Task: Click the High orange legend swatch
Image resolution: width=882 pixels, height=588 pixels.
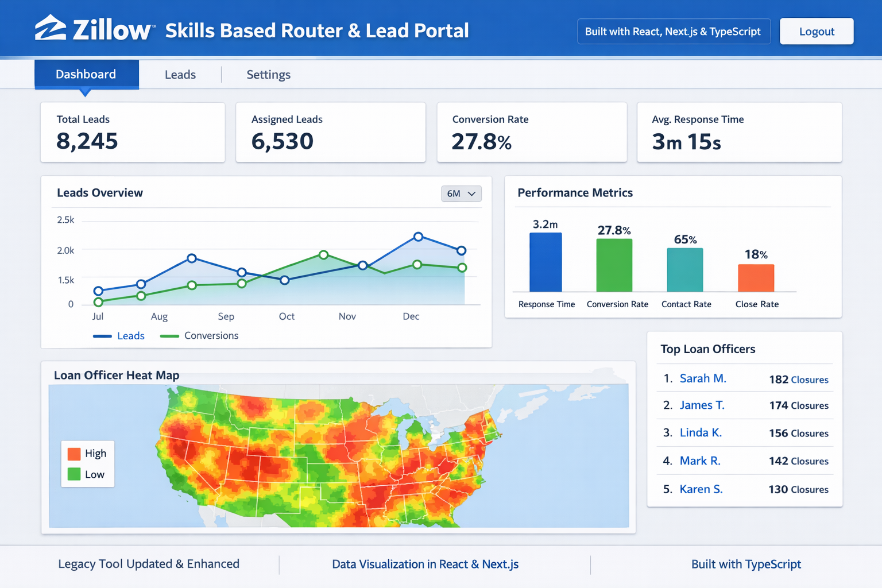Action: pos(74,454)
